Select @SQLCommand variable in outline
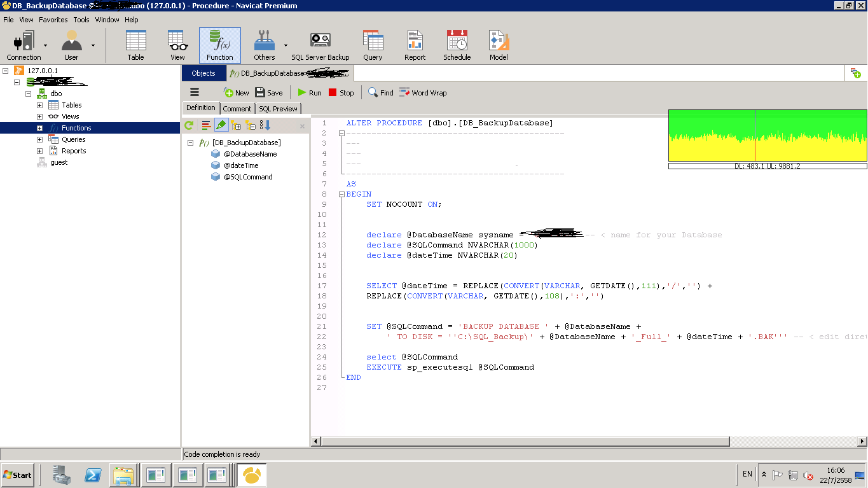The width and height of the screenshot is (868, 488). pos(248,177)
